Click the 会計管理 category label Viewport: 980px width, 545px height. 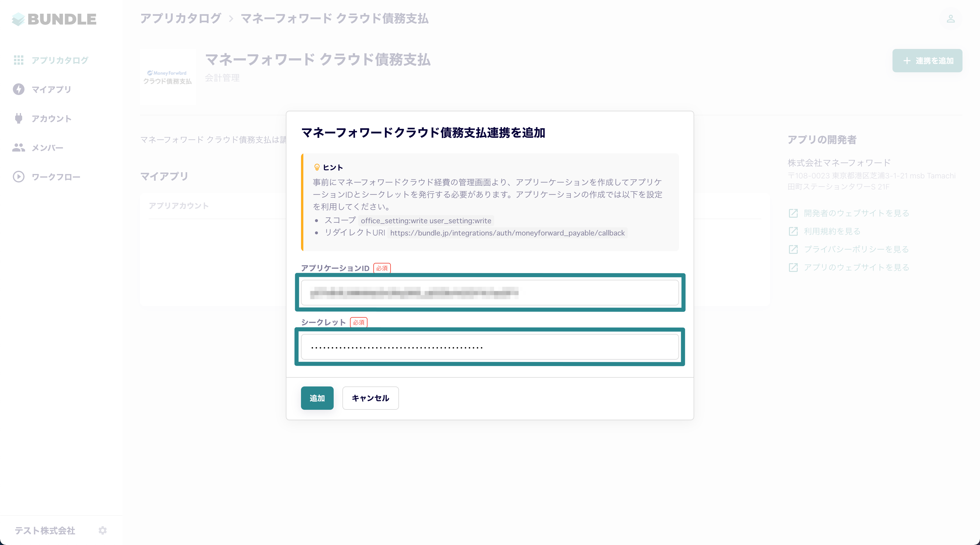tap(222, 78)
